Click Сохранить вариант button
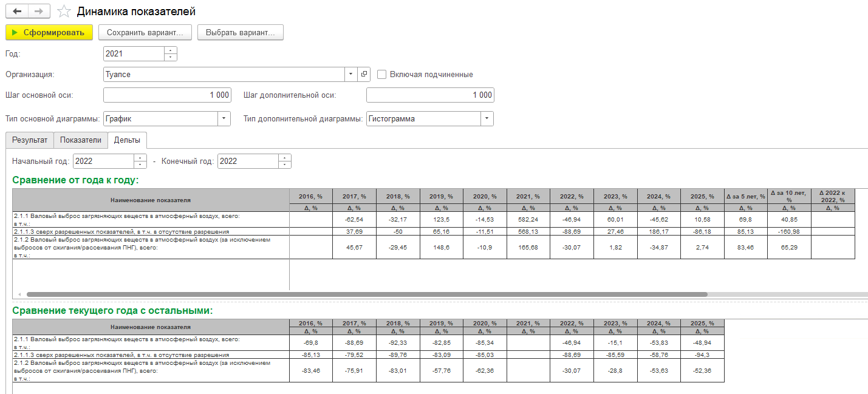Image resolution: width=868 pixels, height=394 pixels. tap(145, 32)
